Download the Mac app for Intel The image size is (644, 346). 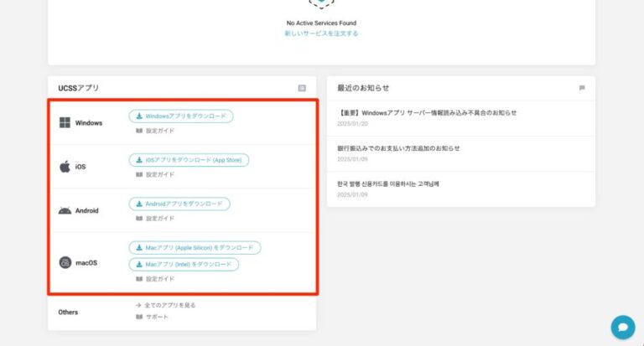[x=183, y=264]
